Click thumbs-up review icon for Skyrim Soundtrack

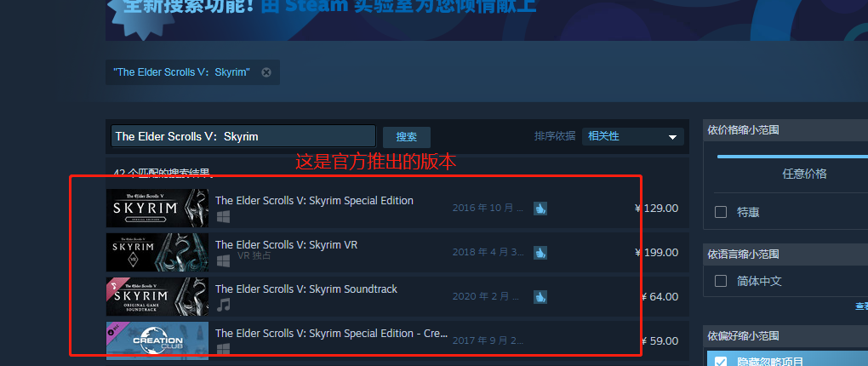click(540, 297)
